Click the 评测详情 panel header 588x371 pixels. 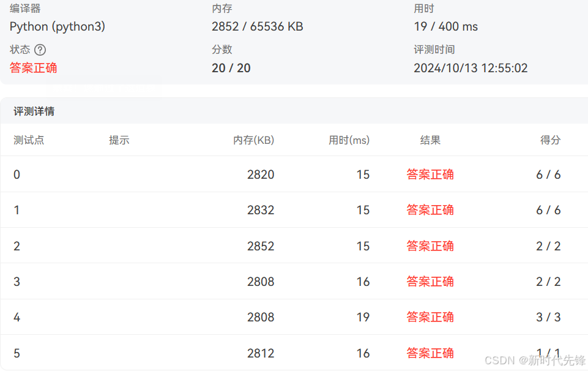point(34,111)
